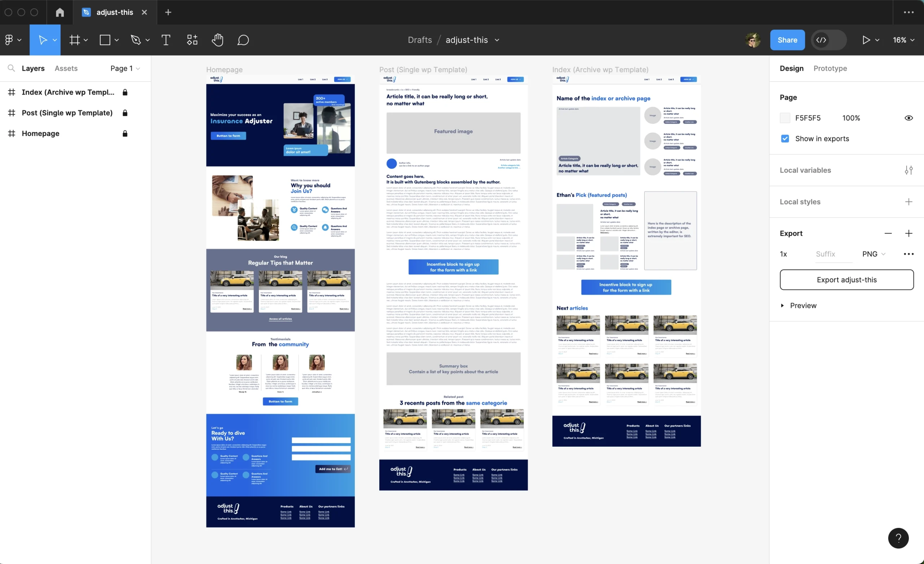This screenshot has width=924, height=564.
Task: Expand the export Preview section
Action: [x=782, y=306]
